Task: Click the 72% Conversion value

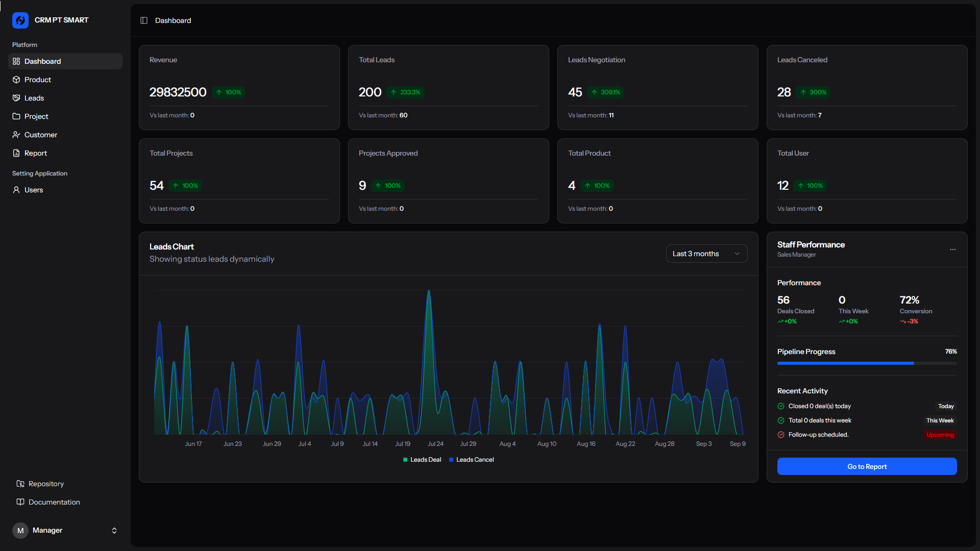Action: point(910,300)
